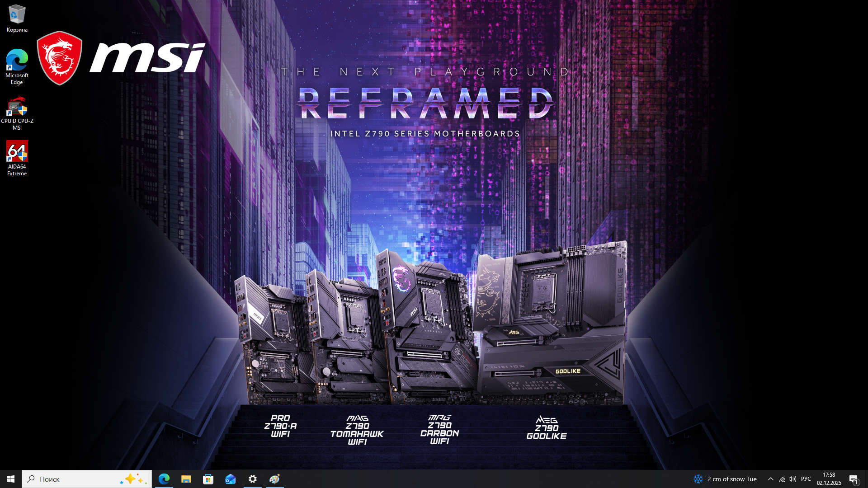This screenshot has width=868, height=488.
Task: Open File Explorer from the taskbar
Action: tap(186, 479)
